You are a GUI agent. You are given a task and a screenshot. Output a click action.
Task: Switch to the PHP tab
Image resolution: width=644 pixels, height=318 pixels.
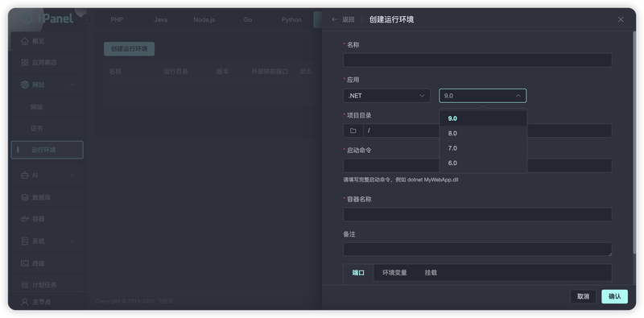click(x=117, y=19)
